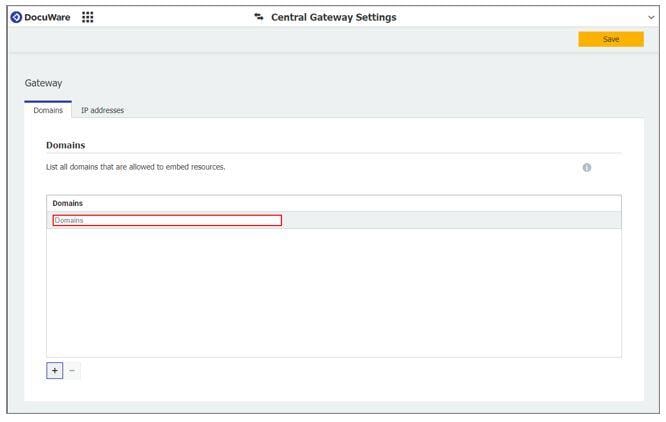This screenshot has width=666, height=422.
Task: Click the bold Domains section heading
Action: (65, 145)
